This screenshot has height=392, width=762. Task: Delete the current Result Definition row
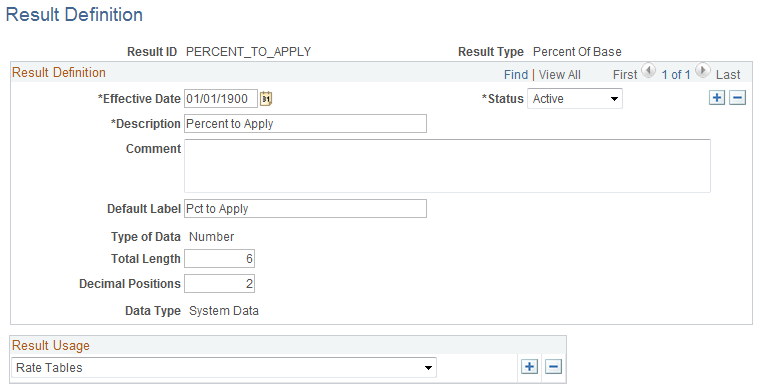[737, 98]
